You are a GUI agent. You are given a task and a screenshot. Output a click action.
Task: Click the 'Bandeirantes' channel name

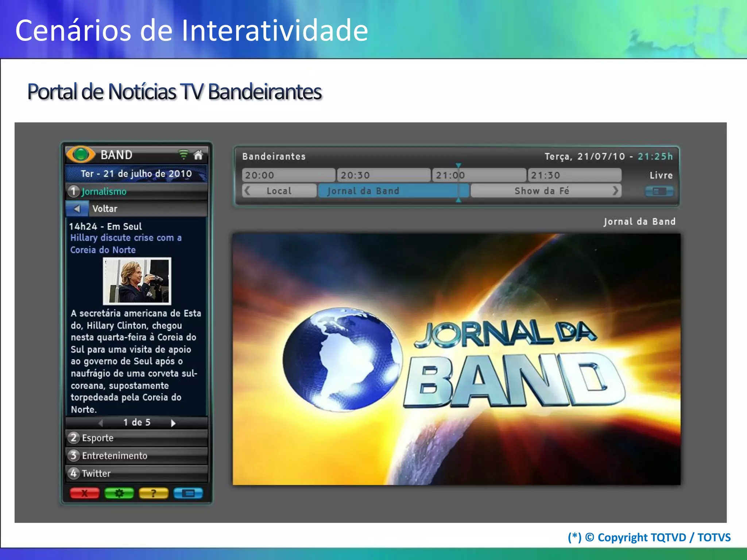[x=274, y=156]
